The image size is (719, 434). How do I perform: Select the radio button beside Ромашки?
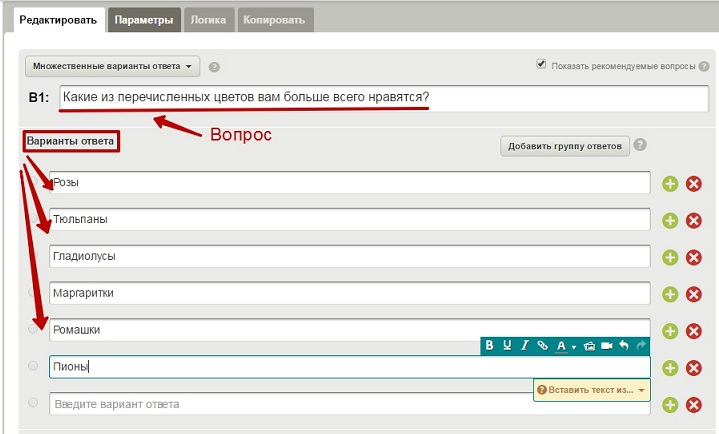[33, 329]
